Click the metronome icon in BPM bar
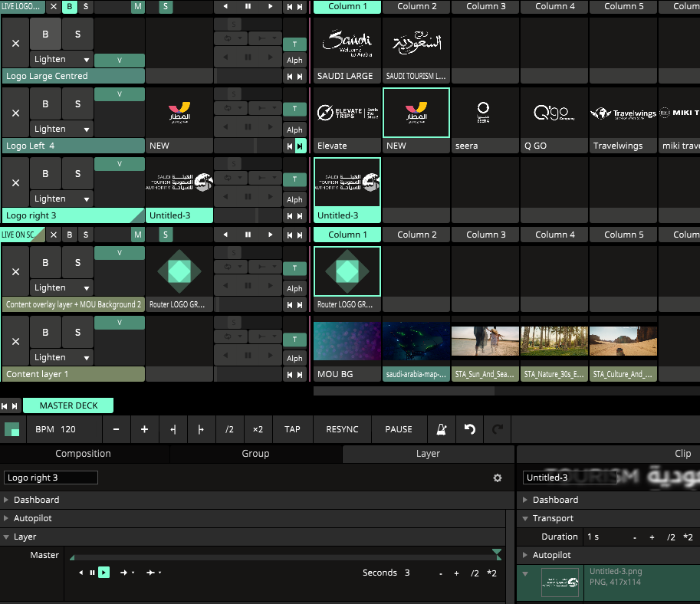 442,429
